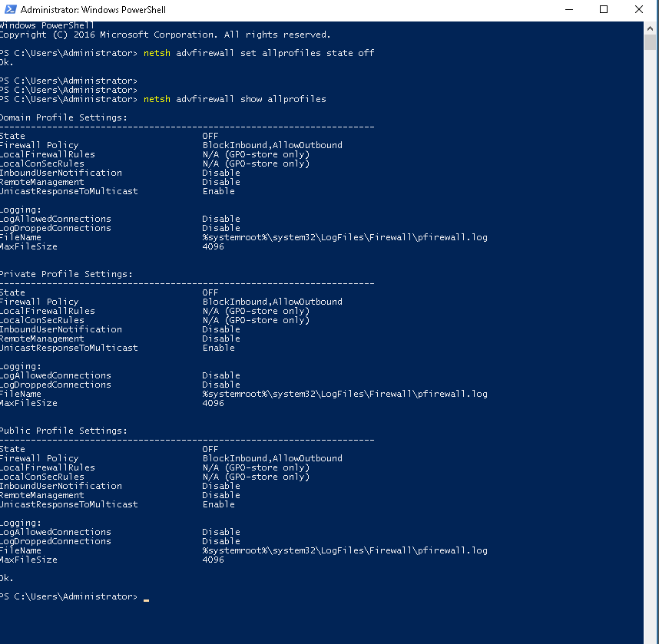Click Public profile State value OFF
Viewport: 659px width, 644px height.
click(210, 450)
